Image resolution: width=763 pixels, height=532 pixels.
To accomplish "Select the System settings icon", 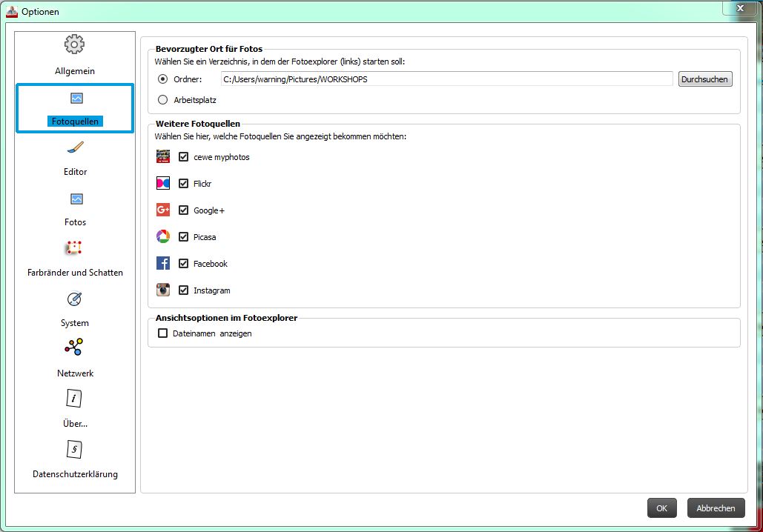I will pos(75,299).
